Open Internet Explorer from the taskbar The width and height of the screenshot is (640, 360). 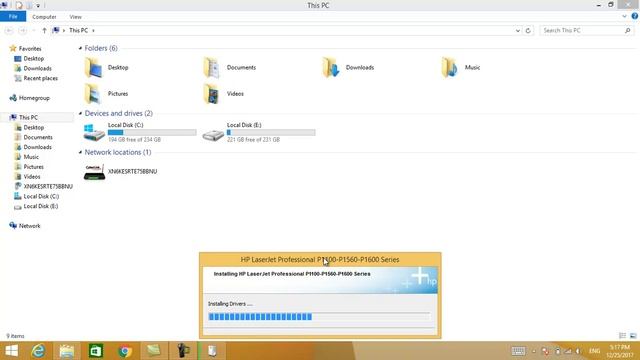point(38,351)
